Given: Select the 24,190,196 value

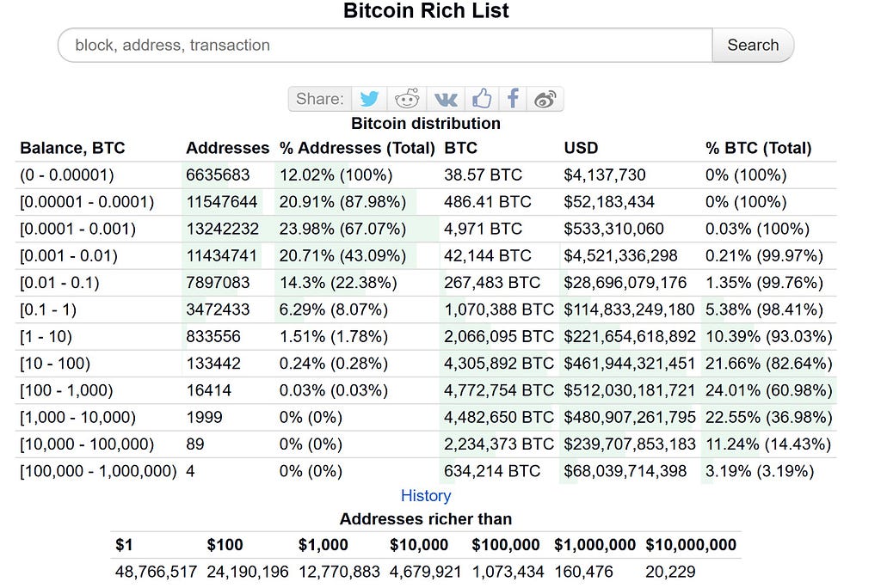Looking at the screenshot, I should 248,572.
